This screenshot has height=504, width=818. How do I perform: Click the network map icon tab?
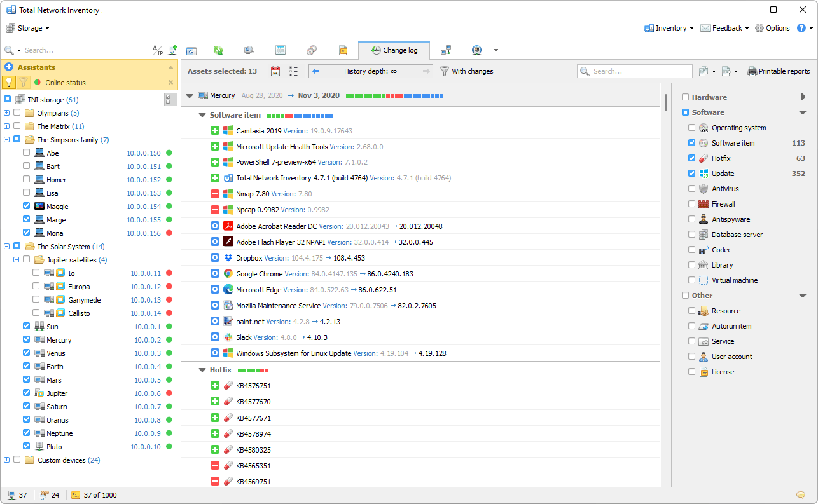point(446,50)
